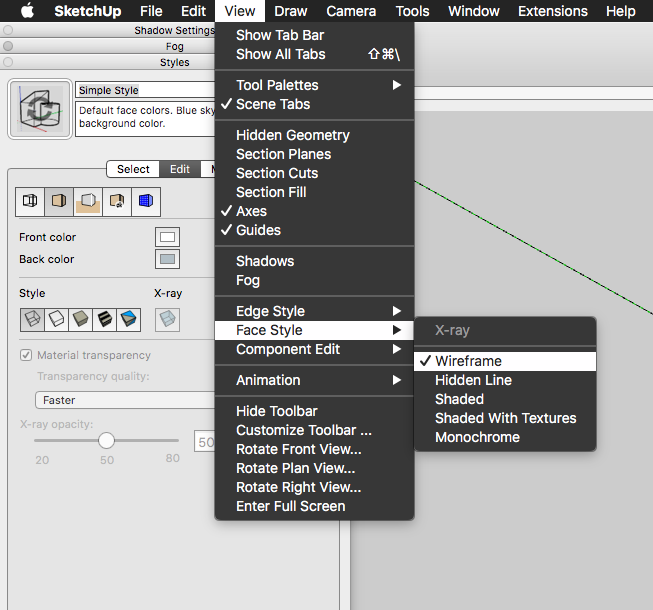Image resolution: width=653 pixels, height=610 pixels.
Task: Open the Apple menu
Action: point(27,11)
